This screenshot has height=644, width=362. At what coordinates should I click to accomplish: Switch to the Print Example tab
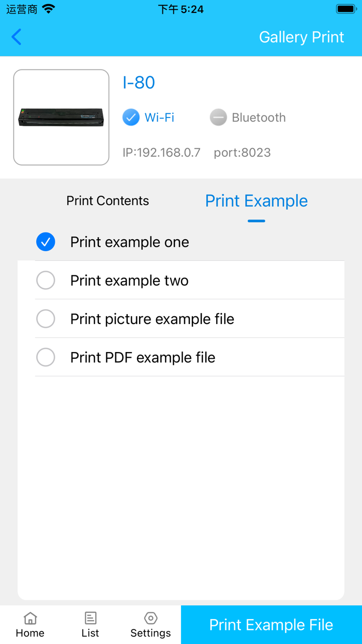point(256,201)
